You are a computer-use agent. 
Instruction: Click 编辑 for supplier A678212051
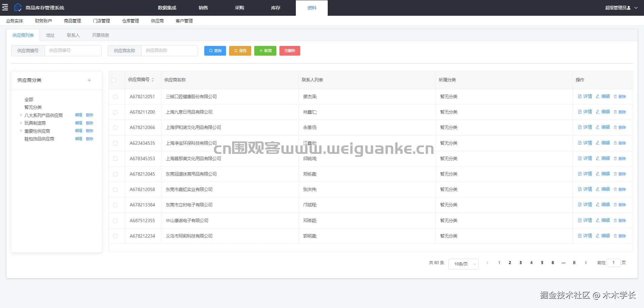click(x=603, y=97)
